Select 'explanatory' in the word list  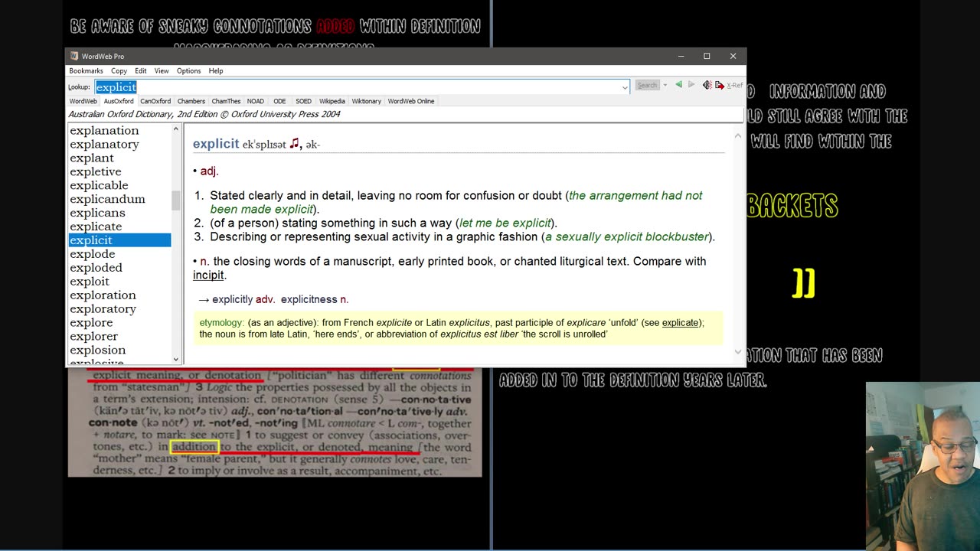(104, 144)
